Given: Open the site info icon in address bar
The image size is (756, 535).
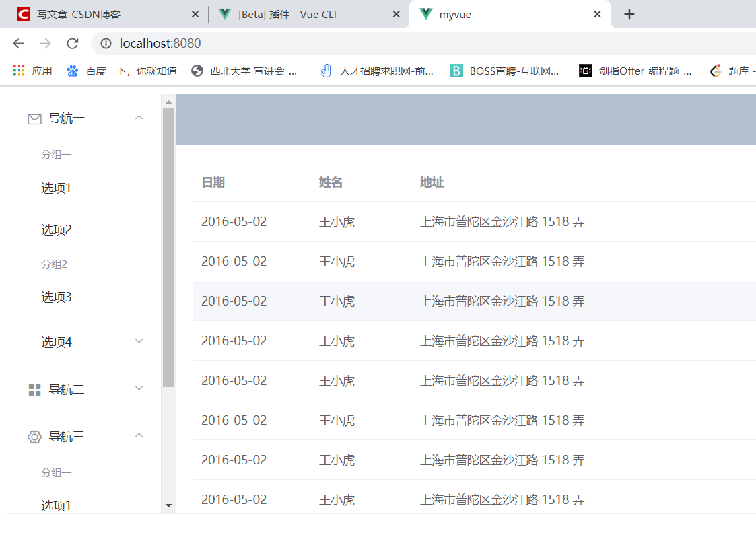Looking at the screenshot, I should 106,43.
